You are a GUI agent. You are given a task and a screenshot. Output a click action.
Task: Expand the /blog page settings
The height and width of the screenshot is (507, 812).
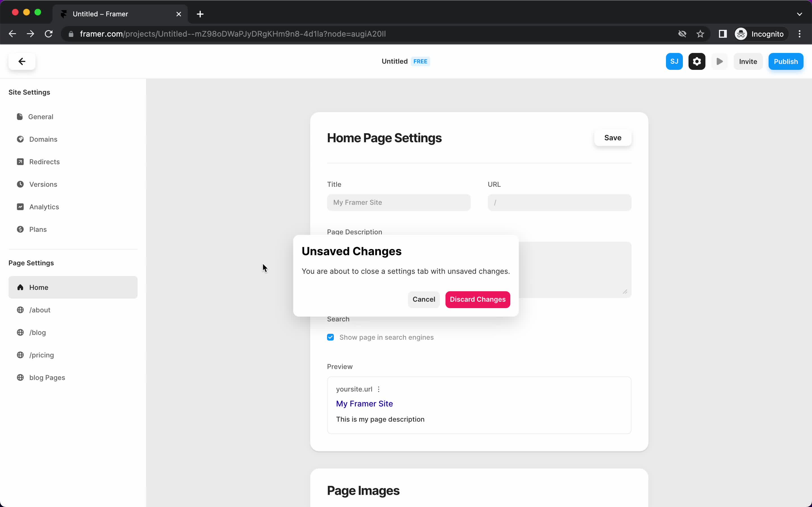pos(38,332)
